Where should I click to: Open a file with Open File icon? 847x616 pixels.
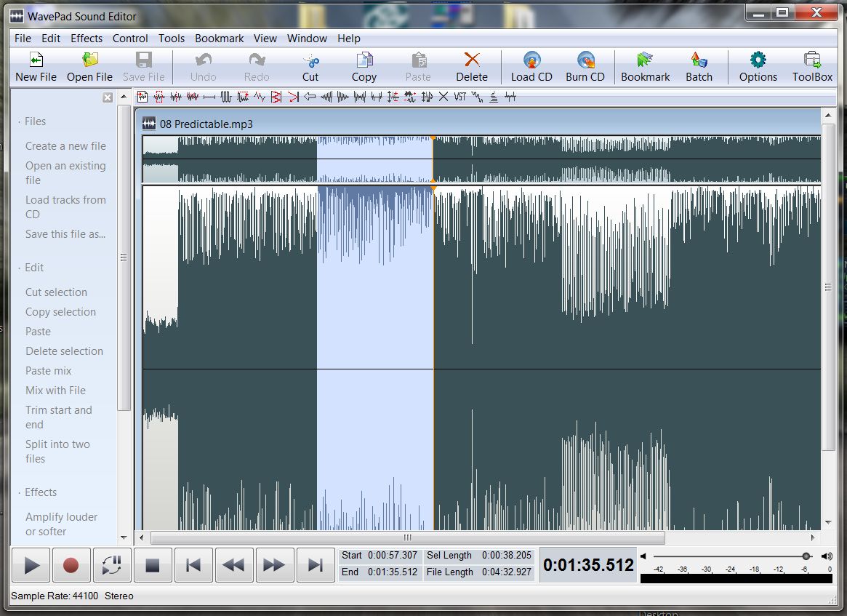pyautogui.click(x=89, y=60)
